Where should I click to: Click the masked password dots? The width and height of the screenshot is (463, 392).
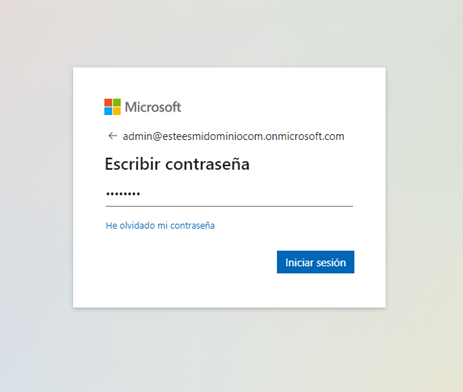[123, 194]
